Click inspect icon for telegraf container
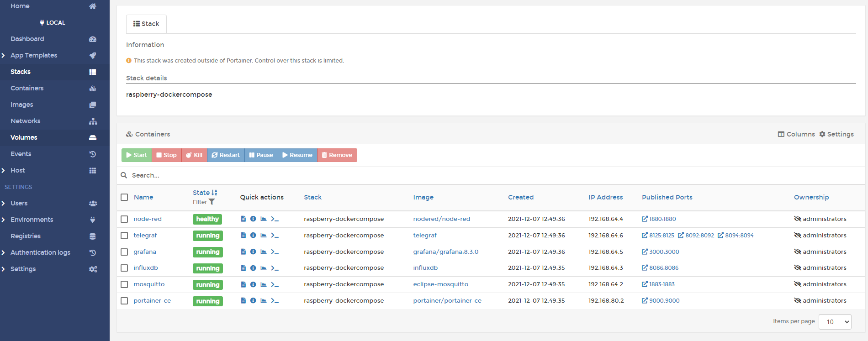868x341 pixels. click(253, 236)
